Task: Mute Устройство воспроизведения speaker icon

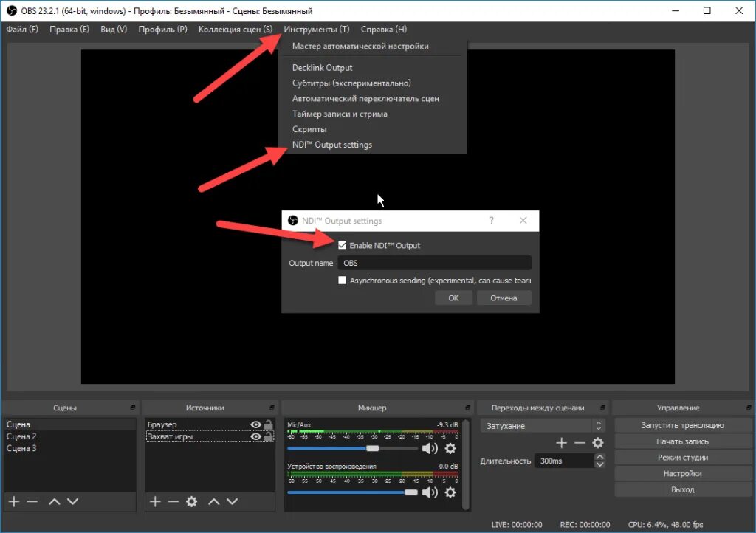Action: click(430, 492)
